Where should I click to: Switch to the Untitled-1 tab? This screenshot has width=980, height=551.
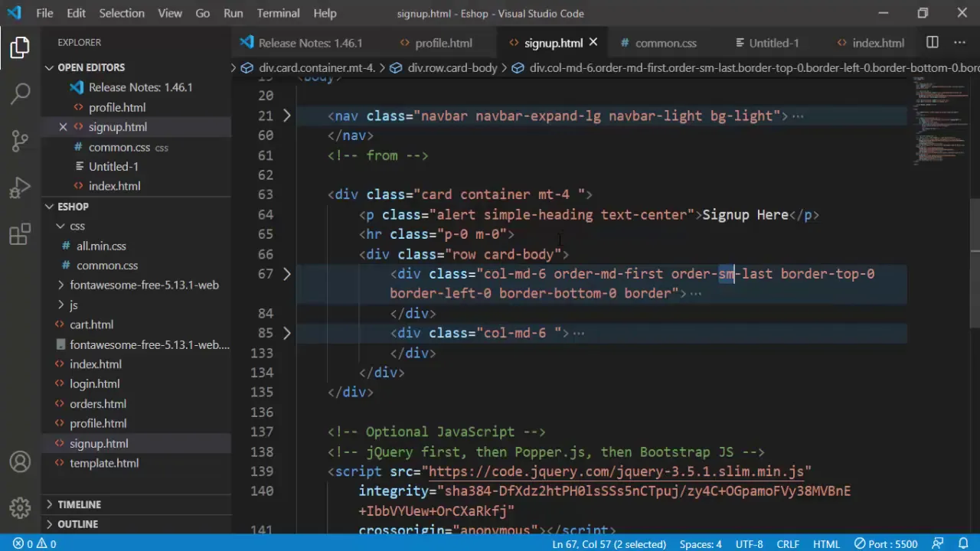pyautogui.click(x=773, y=43)
